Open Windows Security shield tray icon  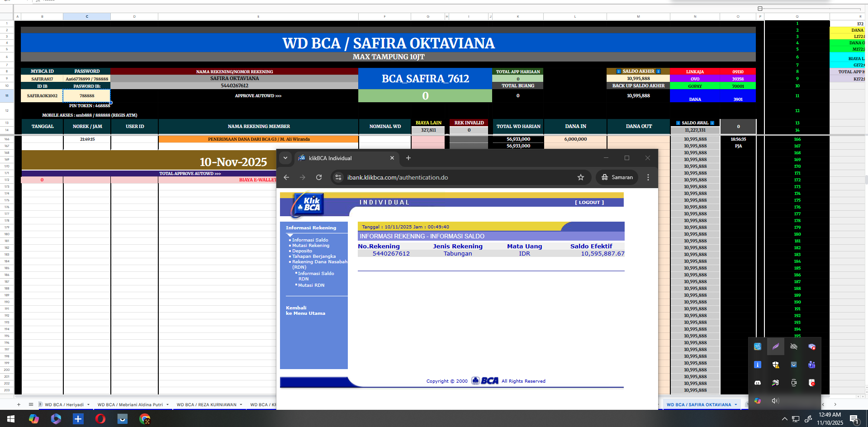776,365
